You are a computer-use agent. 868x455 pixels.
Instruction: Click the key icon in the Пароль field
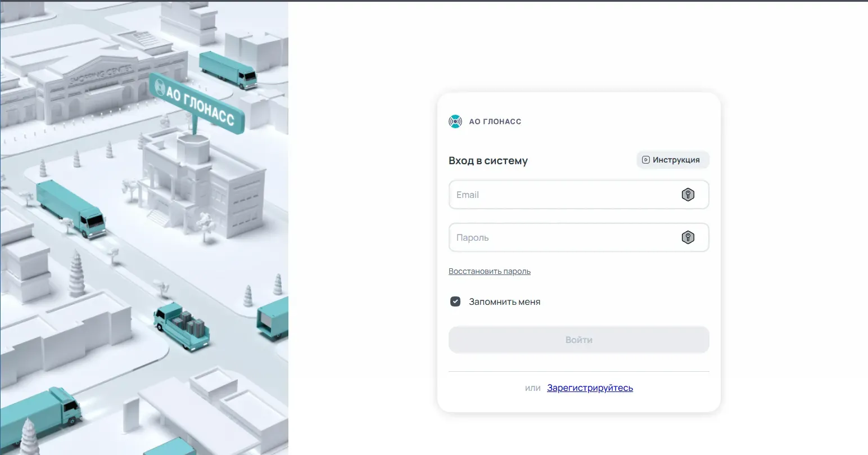click(688, 237)
